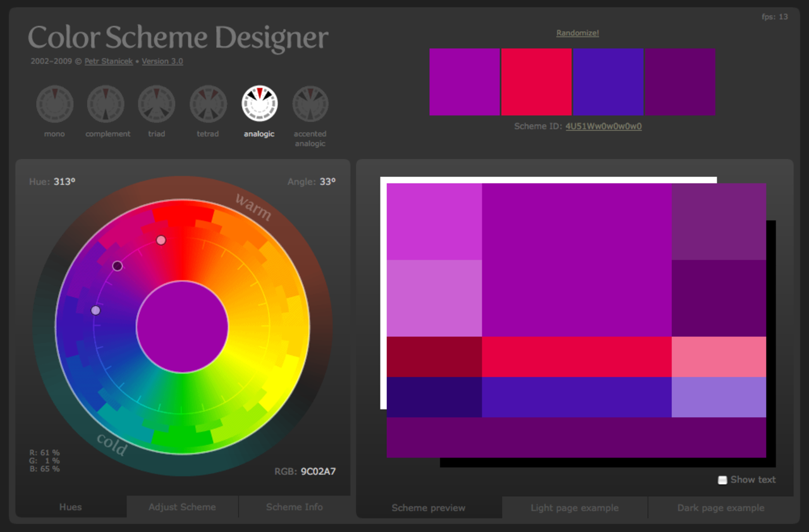Select the red swatch in the scheme preview
This screenshot has height=532, width=809.
coord(536,82)
